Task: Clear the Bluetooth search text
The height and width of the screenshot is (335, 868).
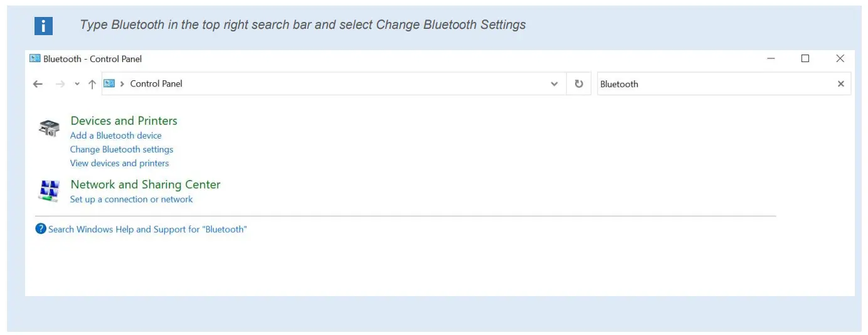Action: pyautogui.click(x=841, y=84)
